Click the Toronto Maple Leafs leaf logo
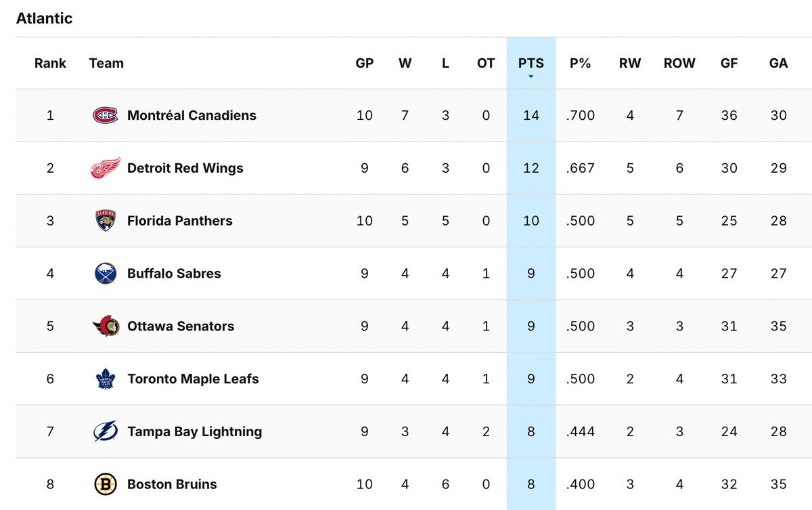 tap(105, 379)
